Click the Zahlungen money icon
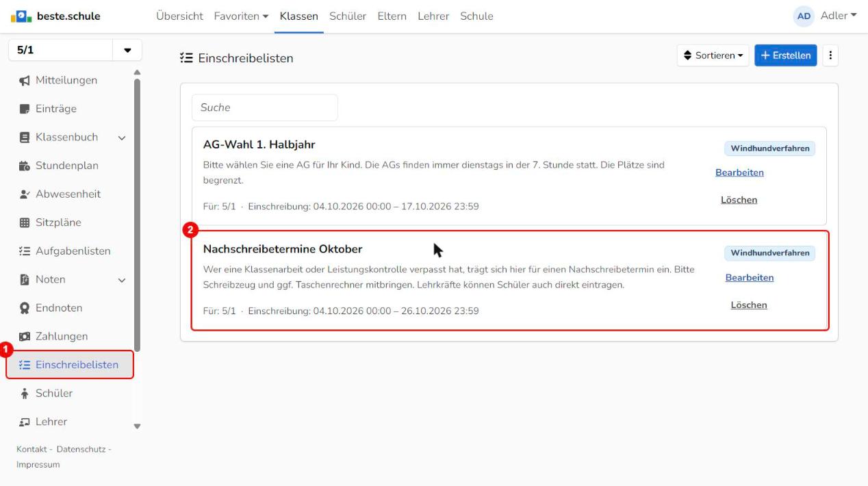The image size is (868, 486). coord(25,337)
